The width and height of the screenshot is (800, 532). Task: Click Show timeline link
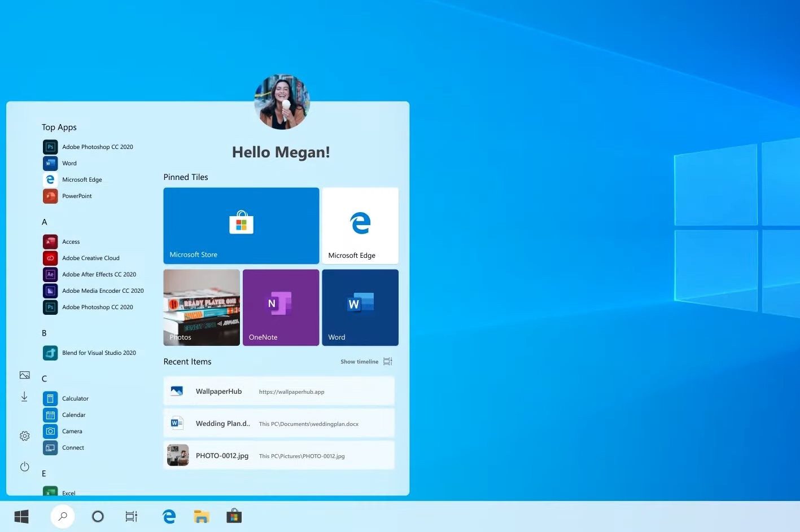[x=360, y=362]
